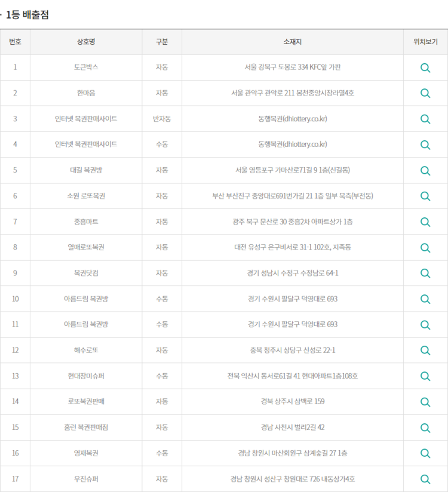This screenshot has width=448, height=492.
Task: Show map for 열매로또복권
Action: click(425, 248)
